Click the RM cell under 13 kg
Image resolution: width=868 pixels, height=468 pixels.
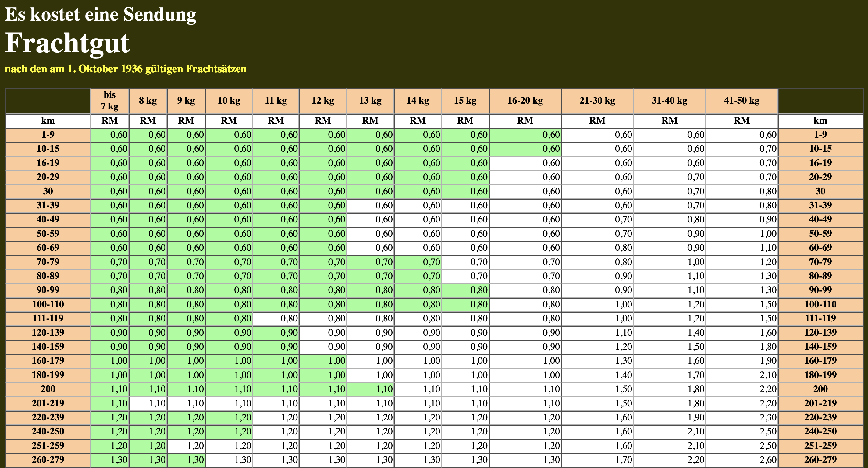[370, 121]
